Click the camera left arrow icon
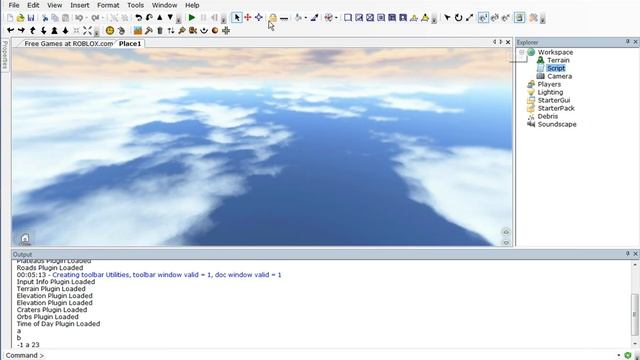This screenshot has width=640, height=360. click(11, 31)
